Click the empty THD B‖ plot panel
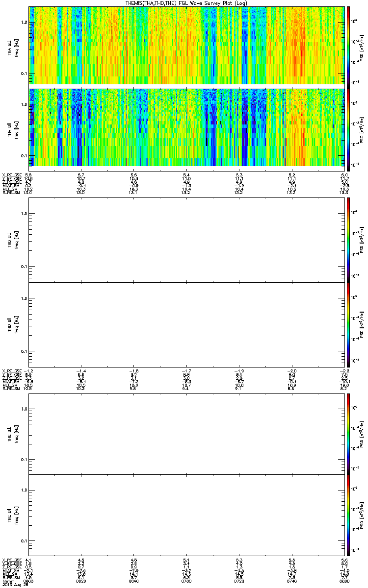 (186, 324)
